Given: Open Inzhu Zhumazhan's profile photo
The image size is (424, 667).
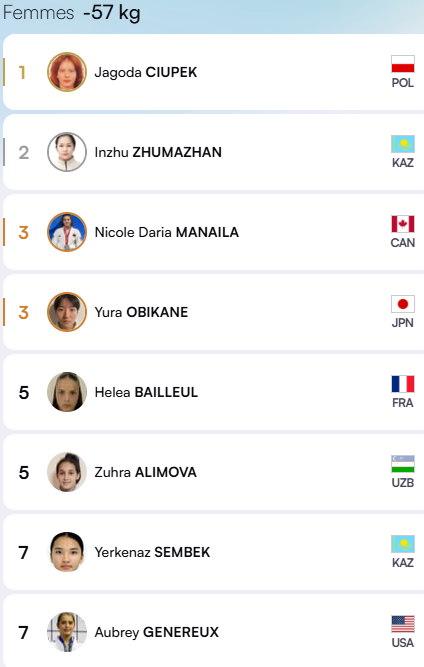Looking at the screenshot, I should click(x=67, y=152).
